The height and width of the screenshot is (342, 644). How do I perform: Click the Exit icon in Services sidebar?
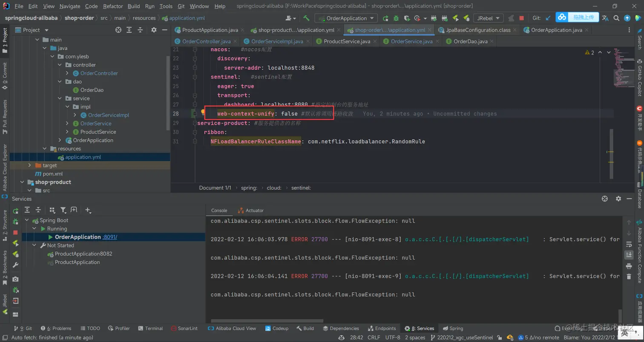[15, 301]
